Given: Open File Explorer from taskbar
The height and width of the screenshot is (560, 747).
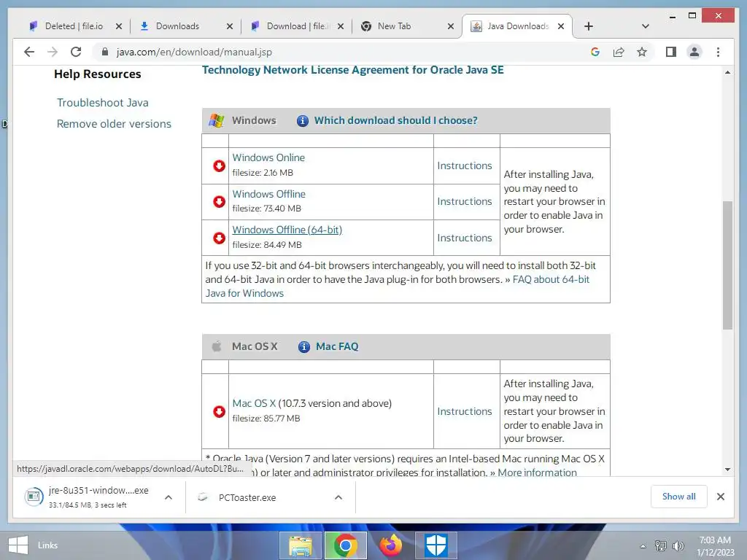Looking at the screenshot, I should [x=300, y=545].
